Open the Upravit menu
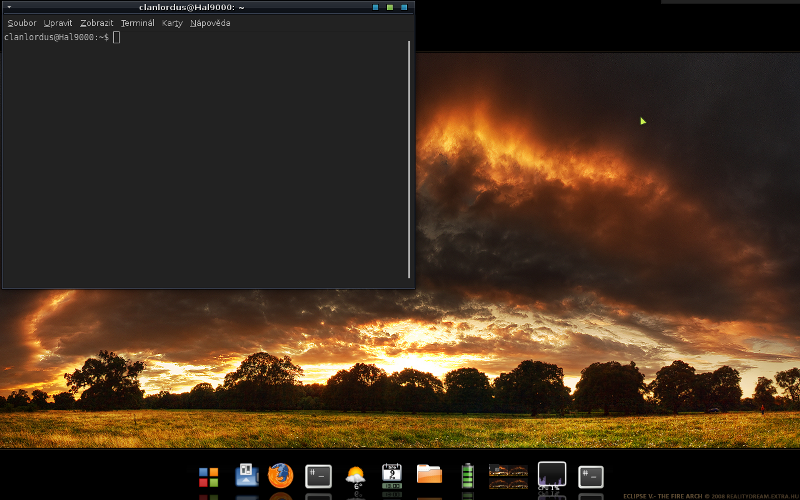 [58, 23]
